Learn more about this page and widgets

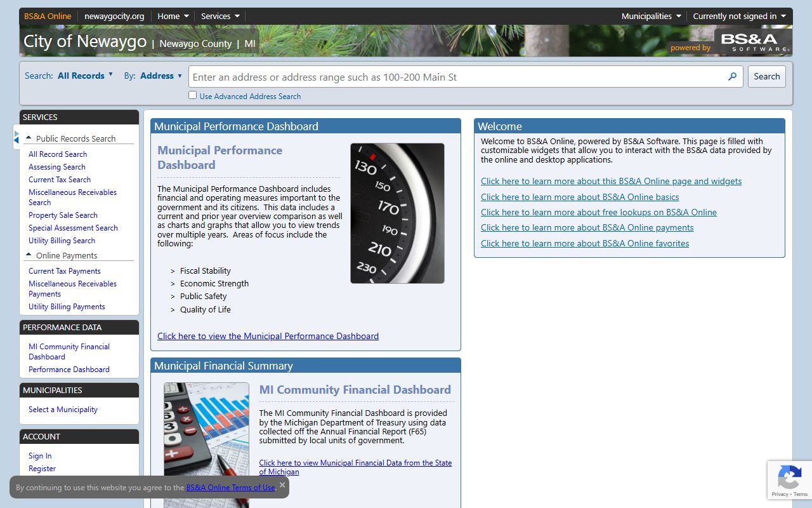point(611,181)
